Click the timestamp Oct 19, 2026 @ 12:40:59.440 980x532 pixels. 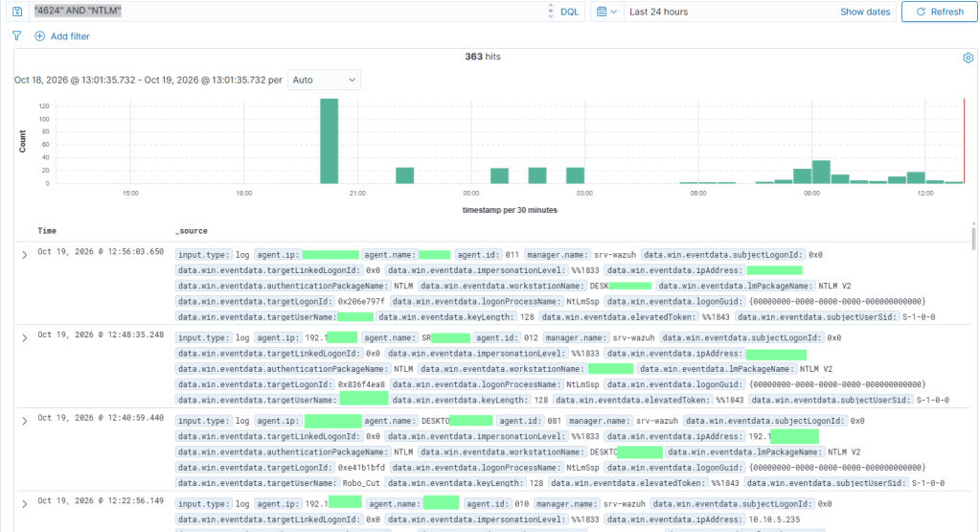[x=101, y=418]
